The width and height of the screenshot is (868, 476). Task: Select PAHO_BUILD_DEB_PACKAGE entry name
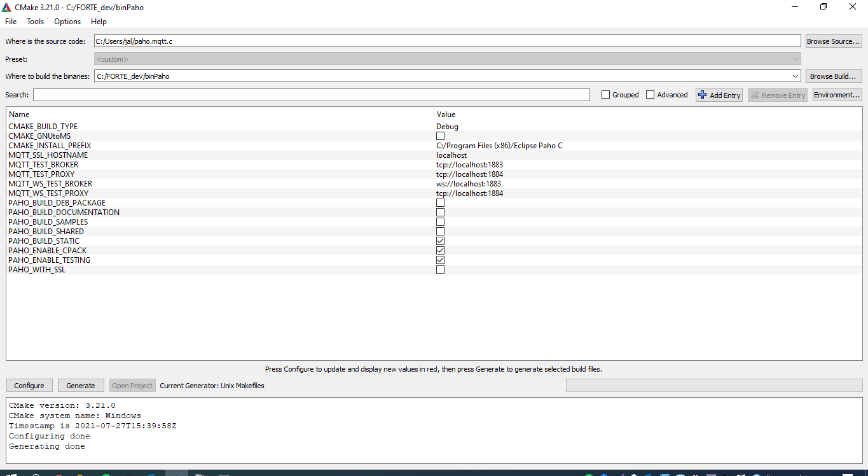point(57,203)
